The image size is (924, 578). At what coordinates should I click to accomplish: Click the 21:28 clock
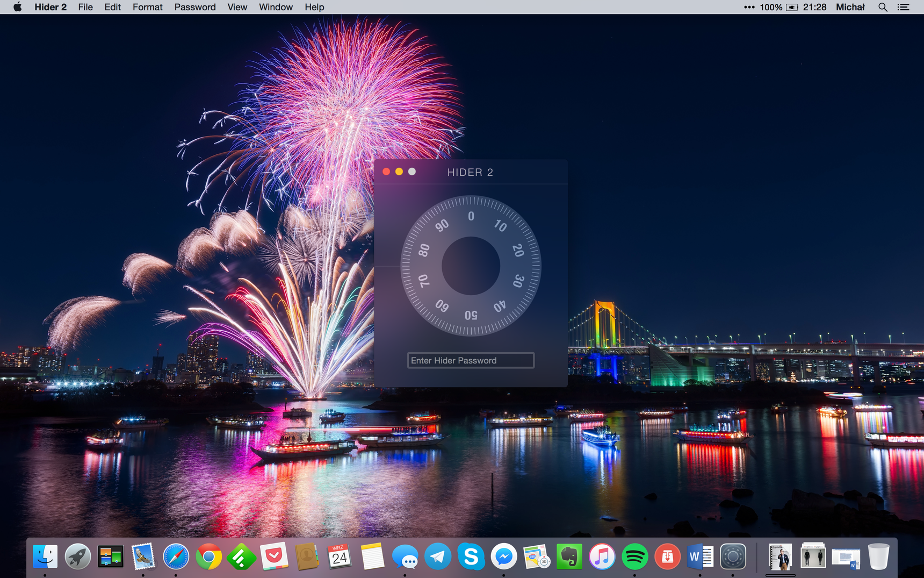point(814,7)
